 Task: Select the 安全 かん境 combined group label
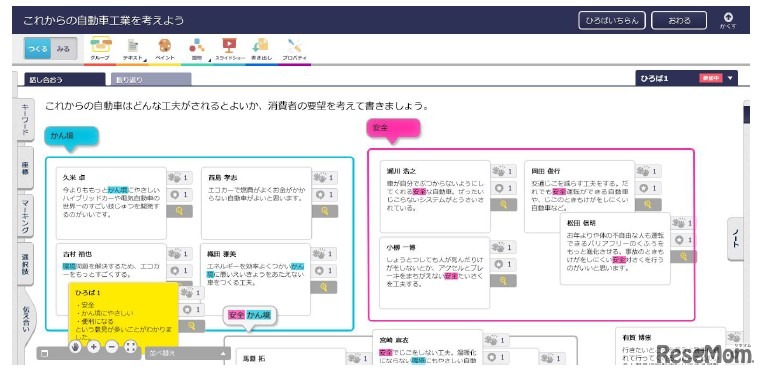[249, 315]
